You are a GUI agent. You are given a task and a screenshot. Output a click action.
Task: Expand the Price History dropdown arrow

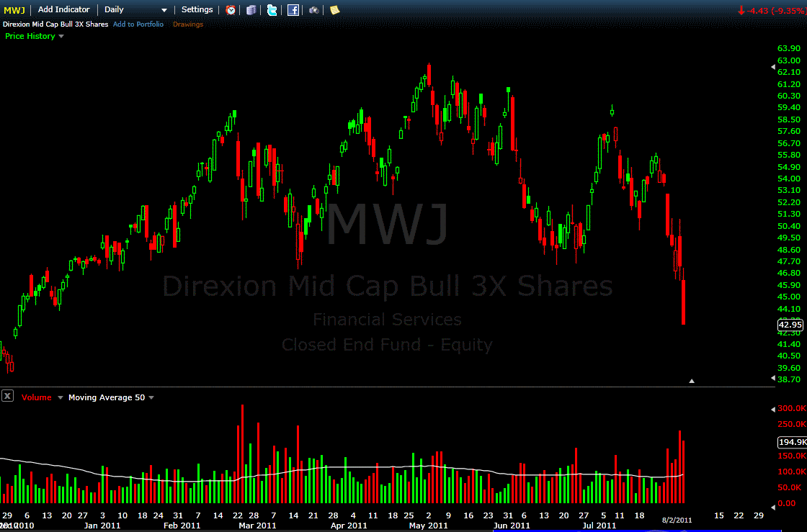coord(61,37)
